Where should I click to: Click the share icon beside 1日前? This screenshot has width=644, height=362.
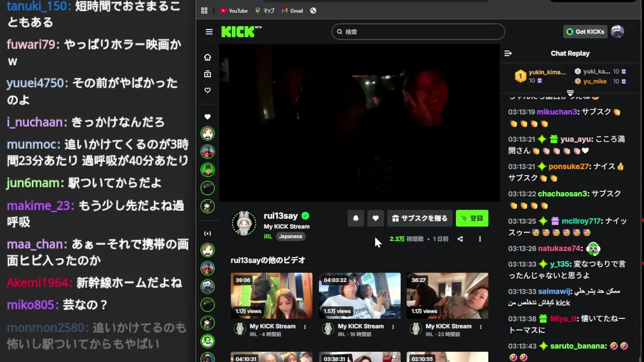coord(460,239)
